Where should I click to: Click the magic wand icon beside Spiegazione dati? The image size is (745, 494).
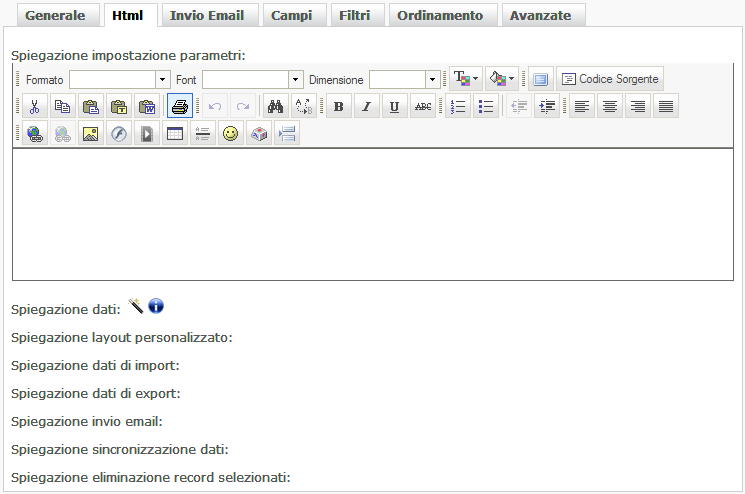(x=137, y=306)
